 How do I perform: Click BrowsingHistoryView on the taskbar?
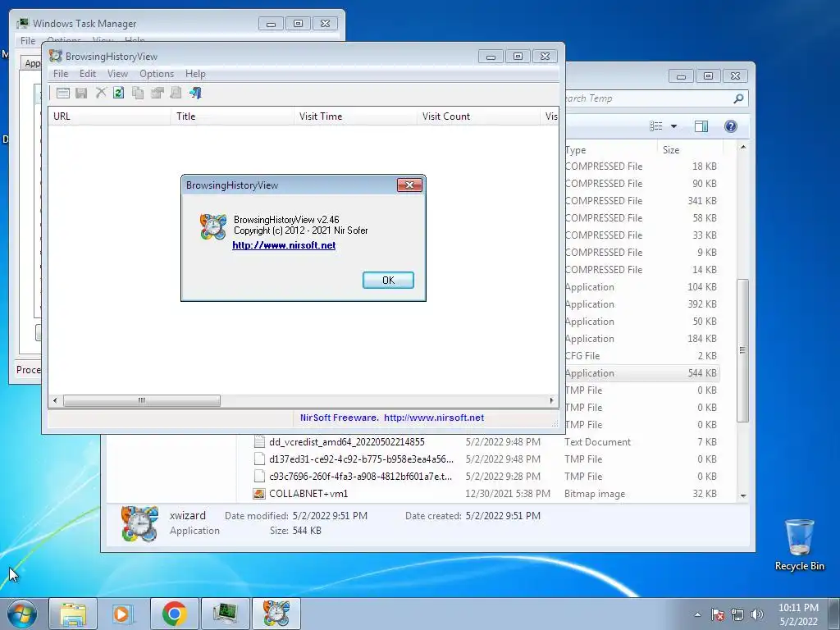[276, 614]
